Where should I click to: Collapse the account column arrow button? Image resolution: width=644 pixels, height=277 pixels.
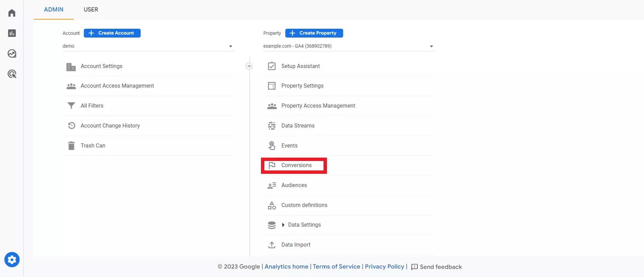[x=249, y=66]
